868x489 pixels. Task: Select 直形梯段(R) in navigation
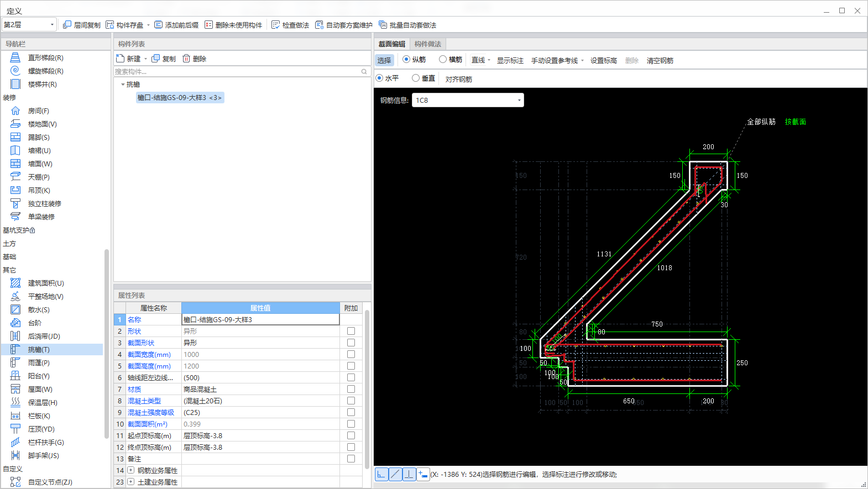click(45, 57)
